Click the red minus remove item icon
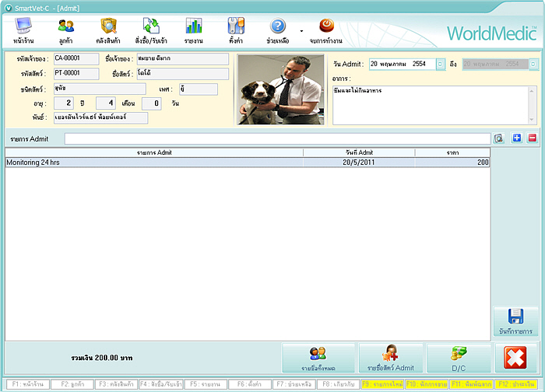The image size is (545, 392). click(x=533, y=138)
